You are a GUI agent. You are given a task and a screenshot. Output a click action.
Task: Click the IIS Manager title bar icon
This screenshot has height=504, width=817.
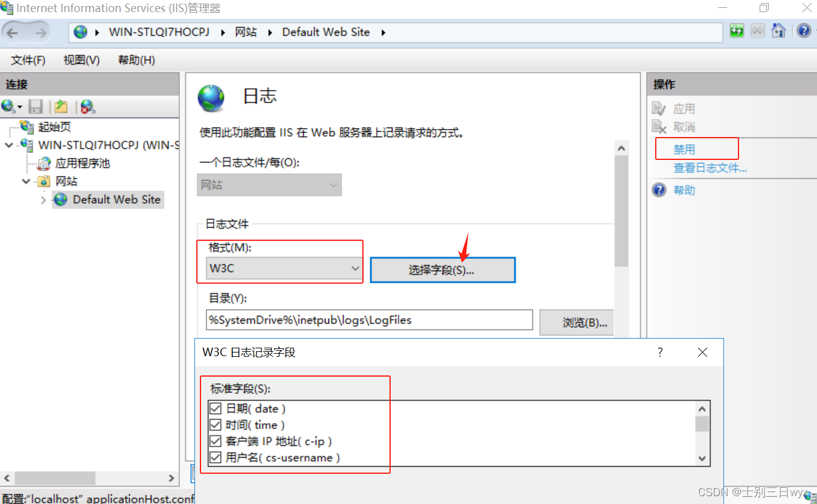pyautogui.click(x=7, y=8)
